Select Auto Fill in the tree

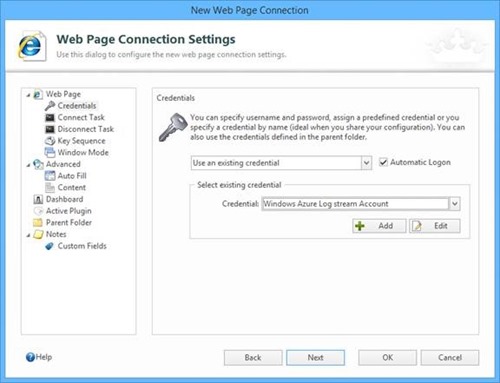tap(72, 176)
